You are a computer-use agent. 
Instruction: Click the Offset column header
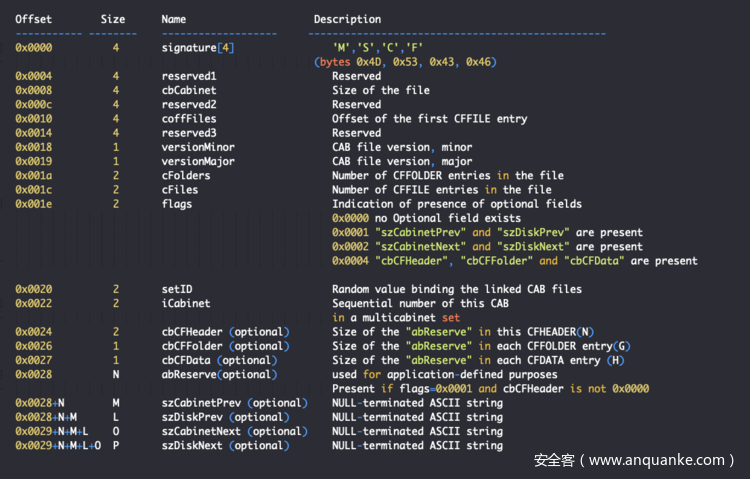point(34,19)
